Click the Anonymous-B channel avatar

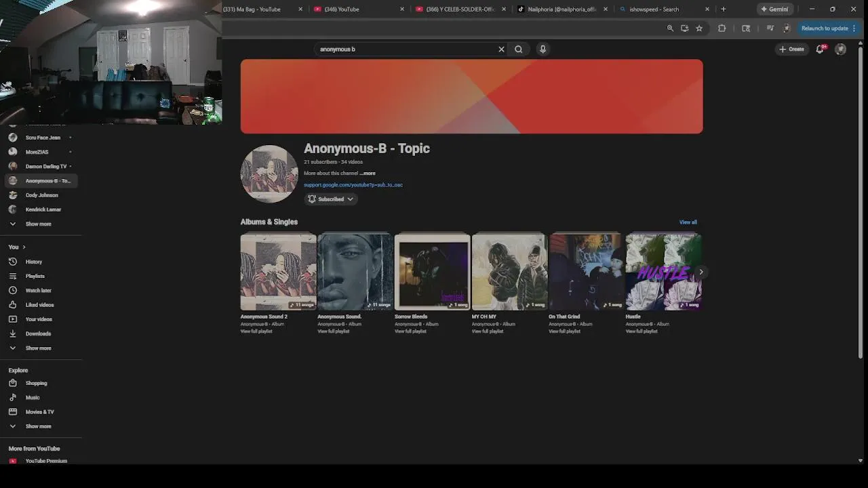coord(269,174)
